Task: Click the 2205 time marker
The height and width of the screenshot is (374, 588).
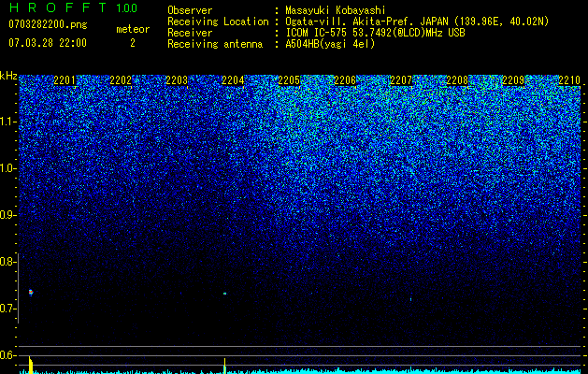Action: point(289,80)
